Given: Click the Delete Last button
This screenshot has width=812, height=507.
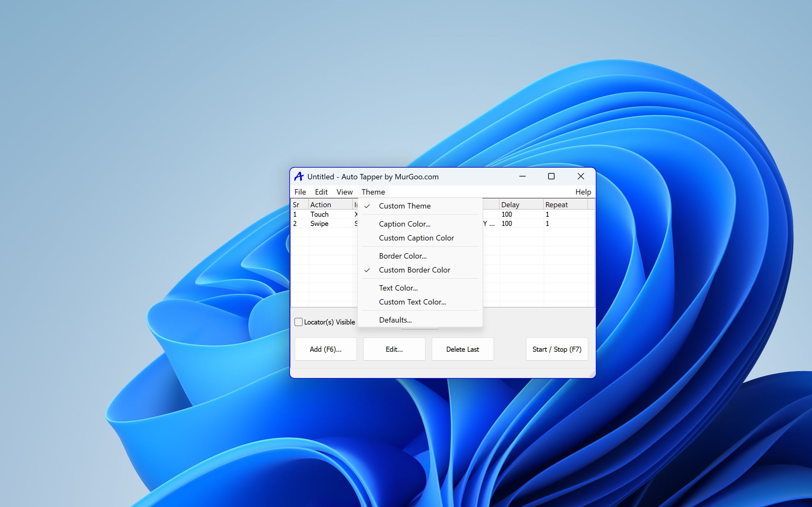Looking at the screenshot, I should [462, 349].
